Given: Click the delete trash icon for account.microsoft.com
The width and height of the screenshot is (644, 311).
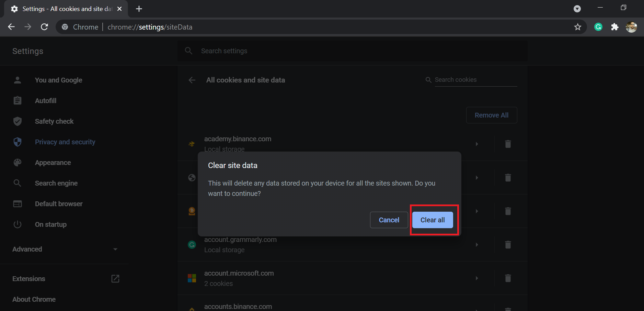Looking at the screenshot, I should (x=508, y=278).
